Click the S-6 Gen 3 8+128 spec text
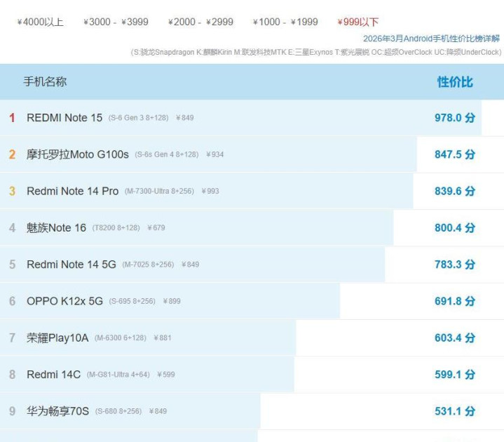504x442 pixels. 139,118
